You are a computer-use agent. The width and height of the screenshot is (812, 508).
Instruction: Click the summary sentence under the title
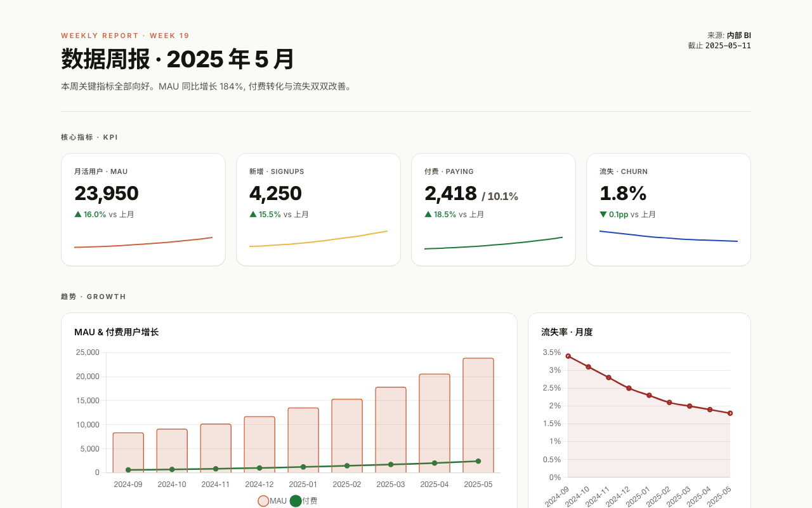click(x=206, y=86)
